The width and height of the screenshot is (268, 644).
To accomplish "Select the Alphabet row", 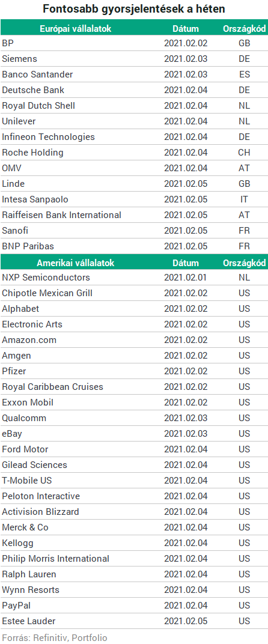I will coord(134,309).
